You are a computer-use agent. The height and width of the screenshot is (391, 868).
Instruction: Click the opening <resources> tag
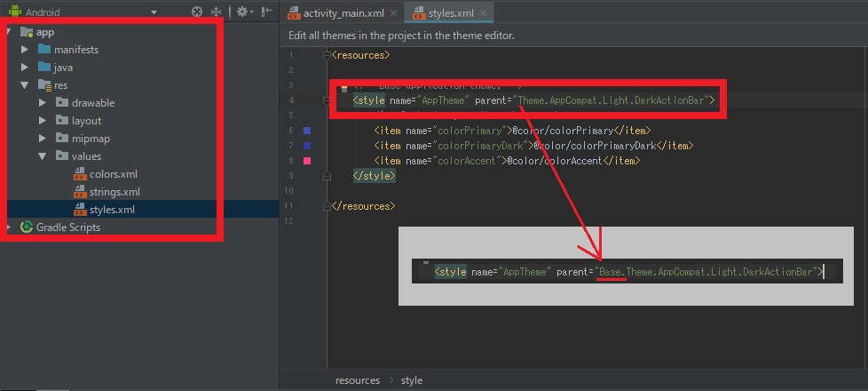(x=360, y=55)
